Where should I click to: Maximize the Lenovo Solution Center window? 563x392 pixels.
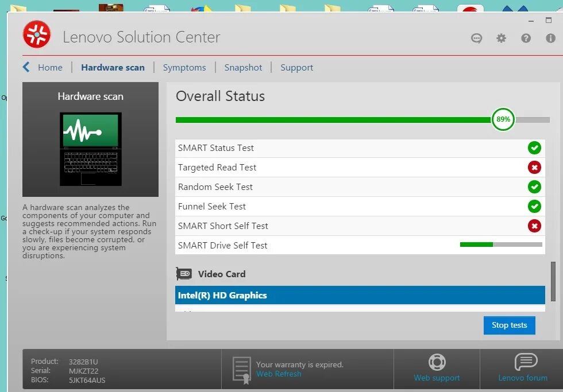point(548,20)
